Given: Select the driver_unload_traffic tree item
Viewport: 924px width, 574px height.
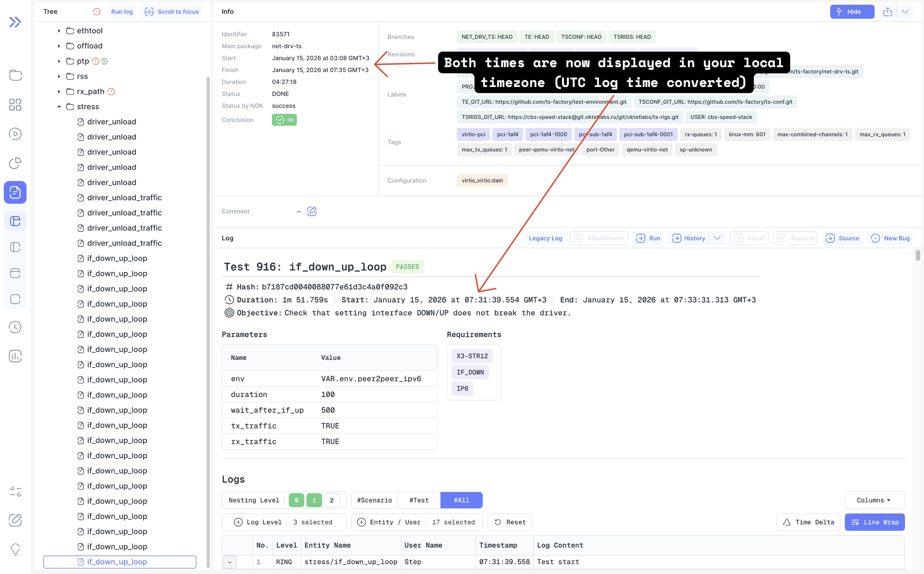Looking at the screenshot, I should 124,198.
